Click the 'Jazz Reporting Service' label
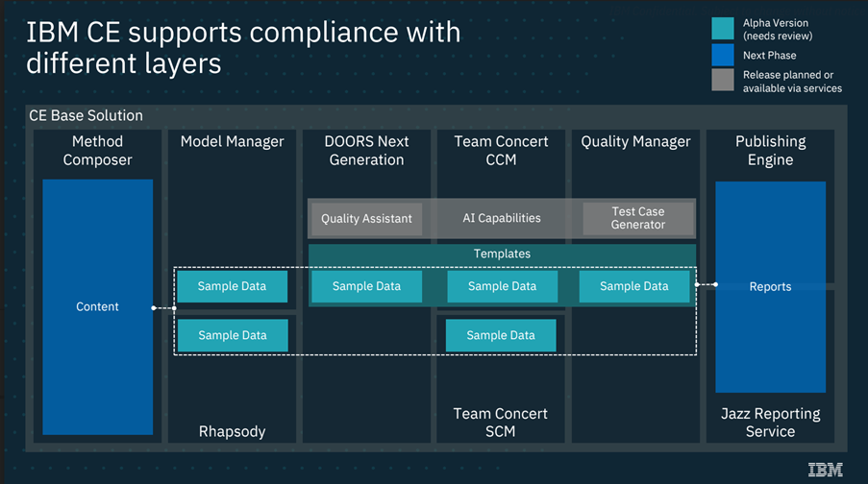 770,423
